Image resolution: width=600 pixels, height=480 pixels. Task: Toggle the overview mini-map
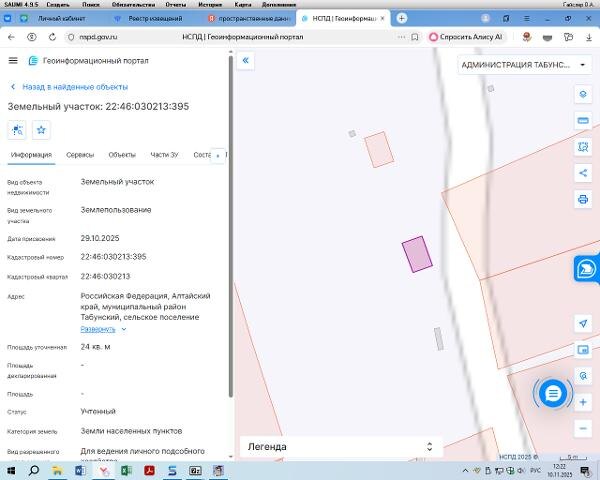pyautogui.click(x=583, y=349)
